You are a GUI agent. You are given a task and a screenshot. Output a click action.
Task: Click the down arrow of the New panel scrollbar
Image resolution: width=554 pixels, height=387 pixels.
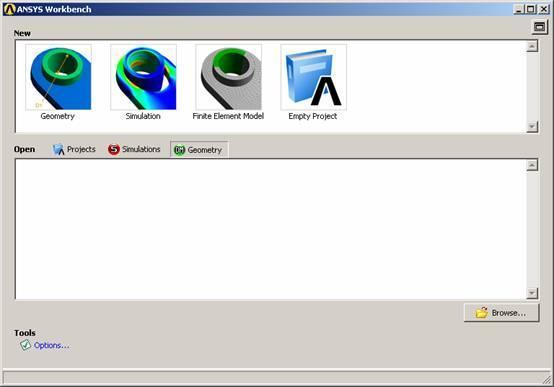pyautogui.click(x=532, y=127)
